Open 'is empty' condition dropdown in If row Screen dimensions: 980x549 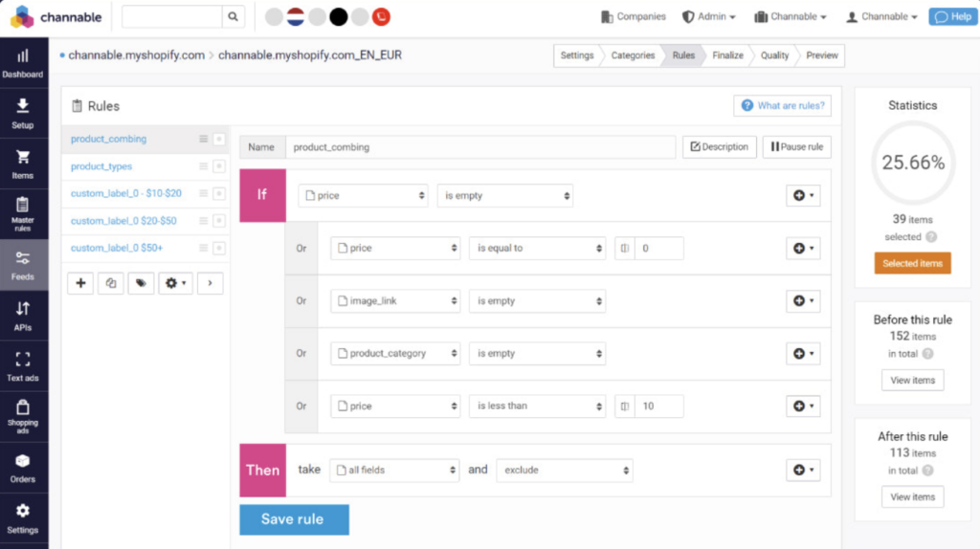[x=505, y=195]
